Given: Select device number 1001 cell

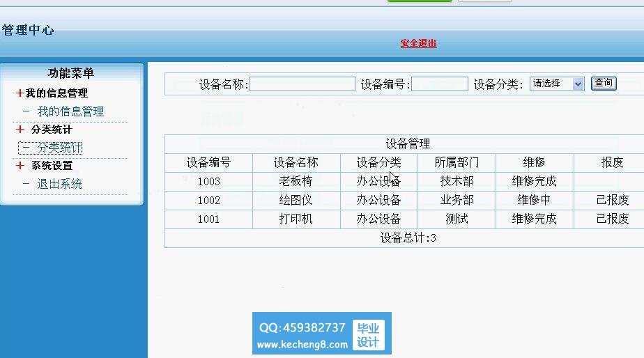Looking at the screenshot, I should click(208, 219).
